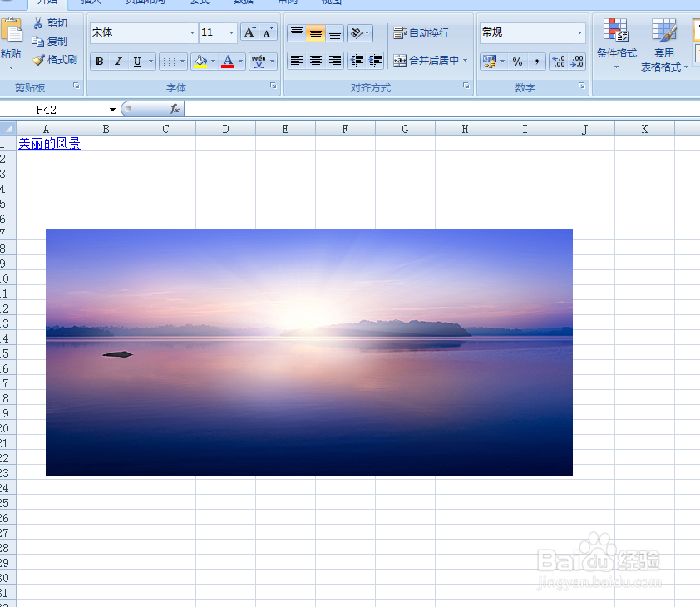Toggle underline formatting
Viewport: 700px width, 607px height.
click(x=137, y=62)
